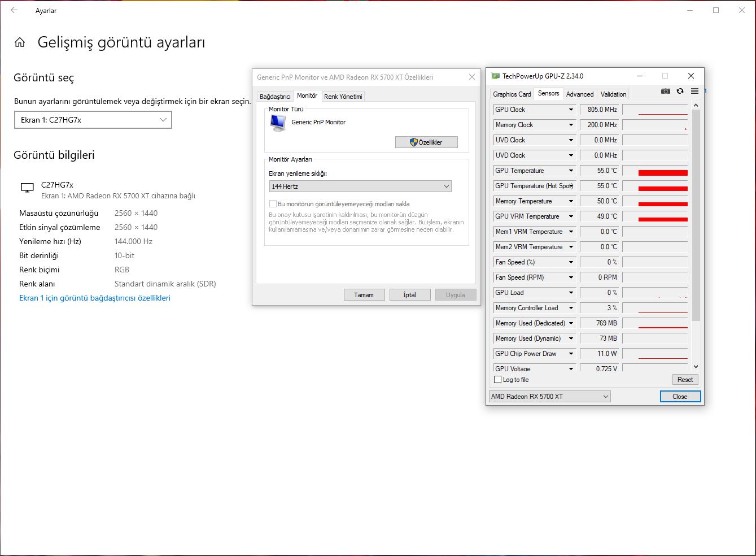Screen dimensions: 756x556
Task: Select the Sensors tab in GPU-Z
Action: click(549, 93)
